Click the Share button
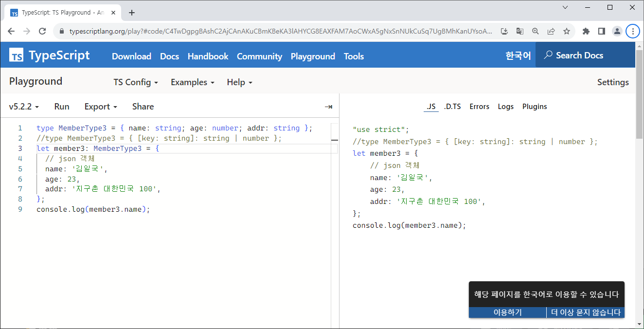 143,107
